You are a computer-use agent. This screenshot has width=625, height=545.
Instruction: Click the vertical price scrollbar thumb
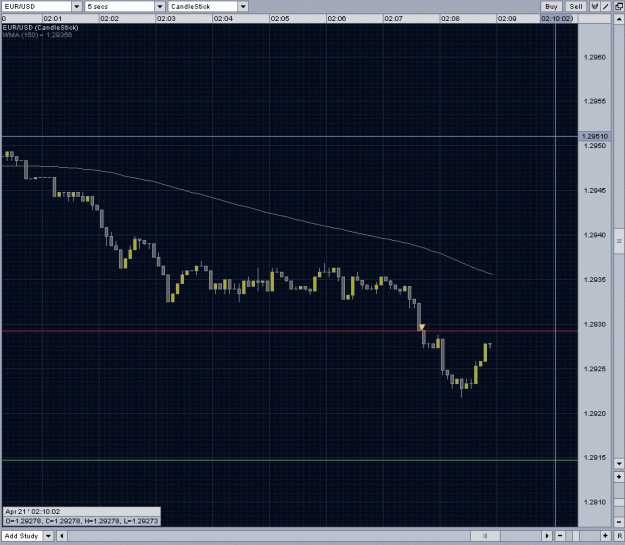pos(619,241)
